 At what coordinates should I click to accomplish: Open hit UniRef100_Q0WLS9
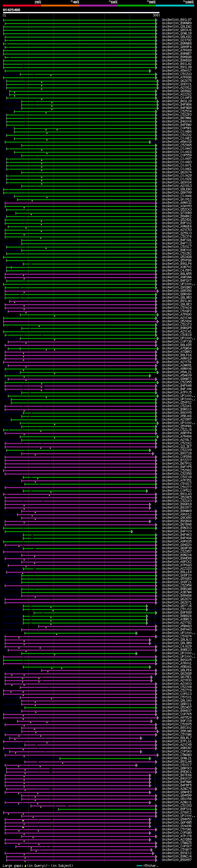click(x=177, y=33)
